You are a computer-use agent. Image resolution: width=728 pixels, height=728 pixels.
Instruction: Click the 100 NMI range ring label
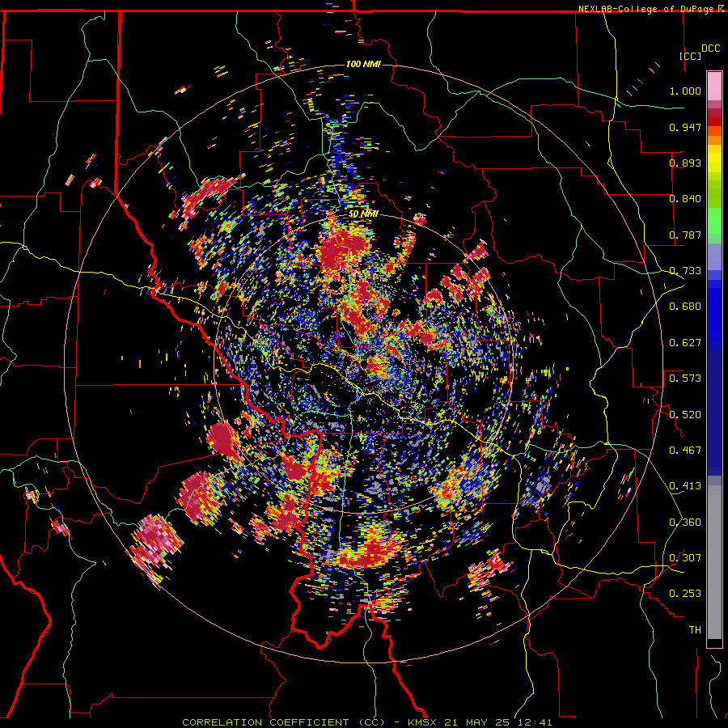363,64
